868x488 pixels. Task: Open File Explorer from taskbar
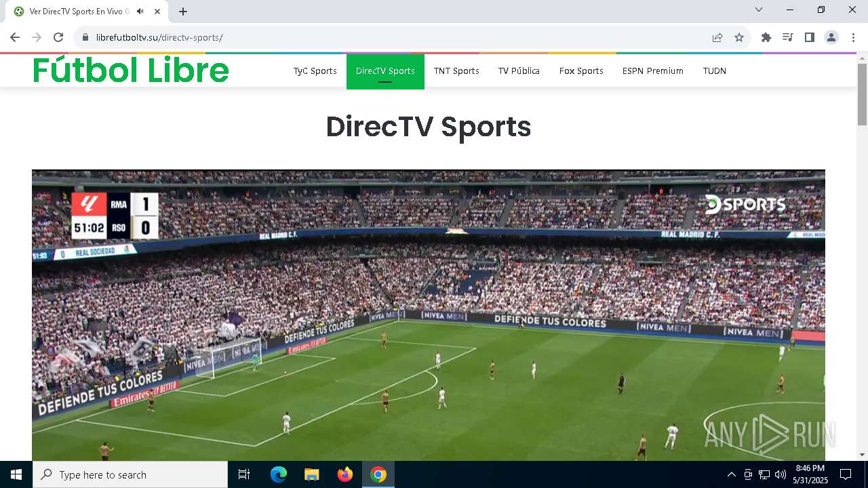311,474
